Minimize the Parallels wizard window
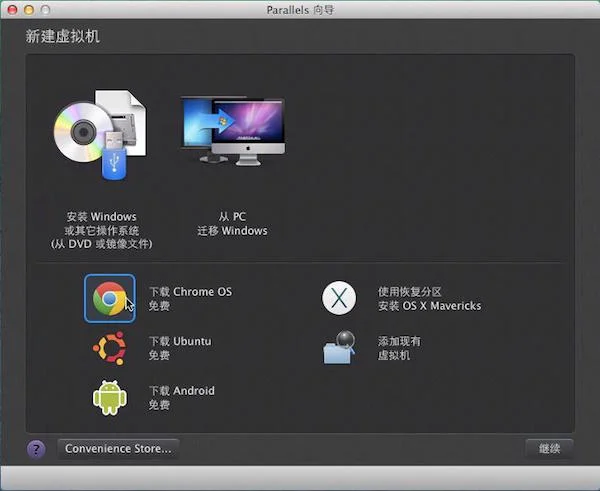Image resolution: width=600 pixels, height=491 pixels. 29,10
